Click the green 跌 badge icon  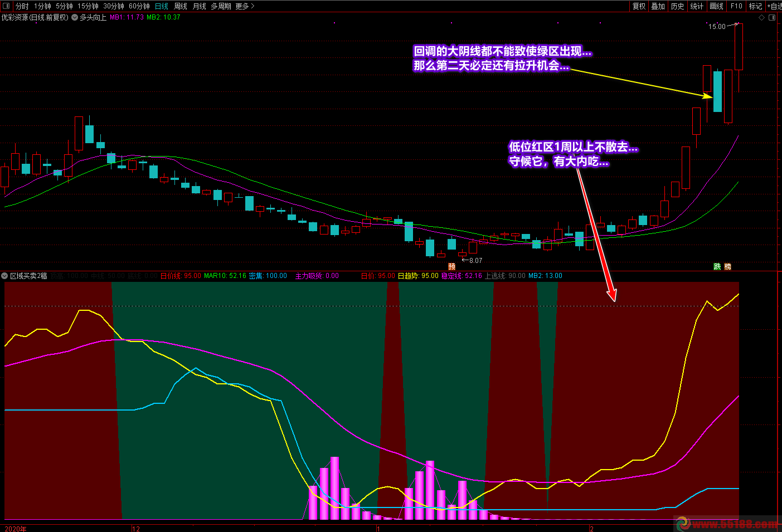click(x=717, y=267)
